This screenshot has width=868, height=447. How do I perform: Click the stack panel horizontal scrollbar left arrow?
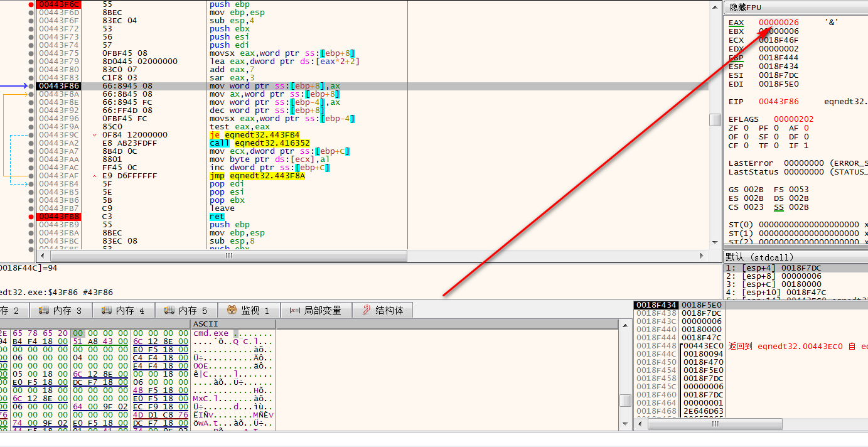640,424
